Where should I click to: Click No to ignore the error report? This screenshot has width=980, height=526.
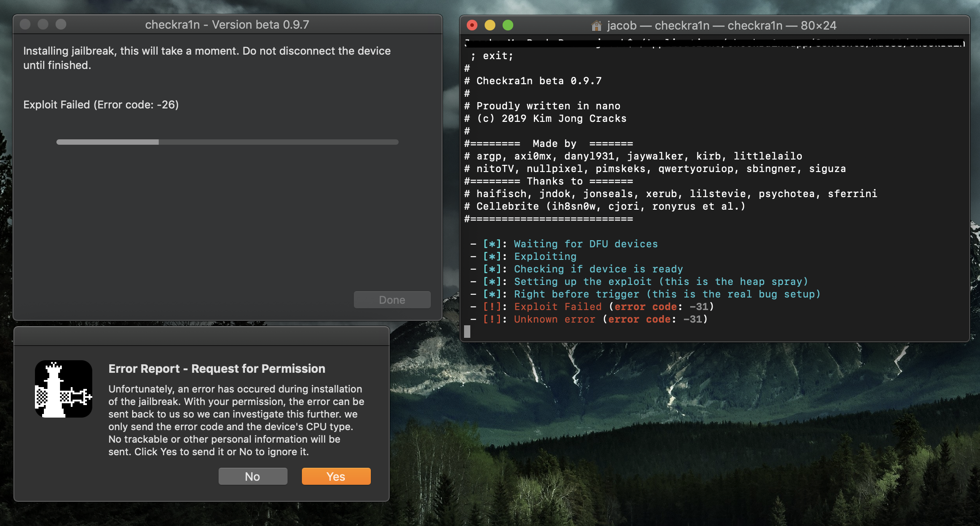(x=253, y=476)
